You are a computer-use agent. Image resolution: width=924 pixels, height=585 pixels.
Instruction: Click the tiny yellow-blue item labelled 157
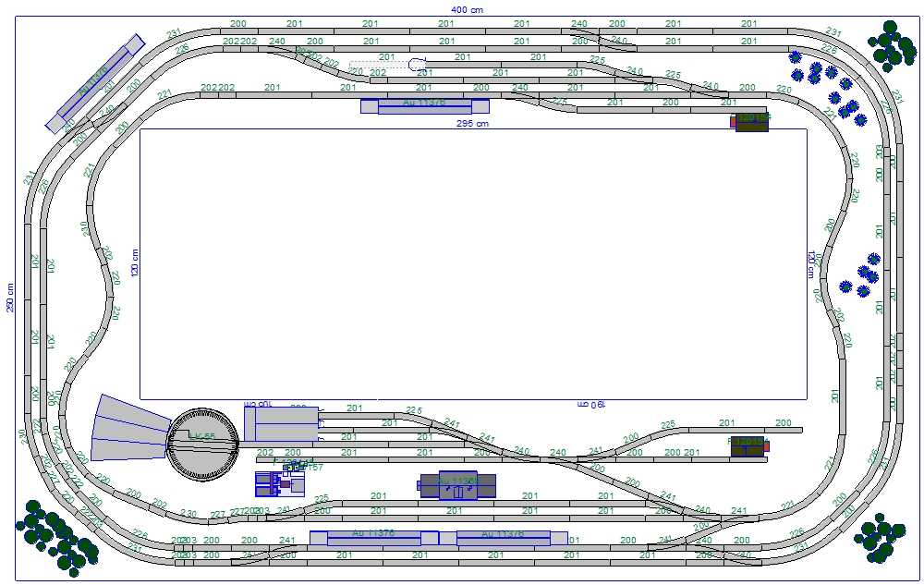pyautogui.click(x=295, y=466)
